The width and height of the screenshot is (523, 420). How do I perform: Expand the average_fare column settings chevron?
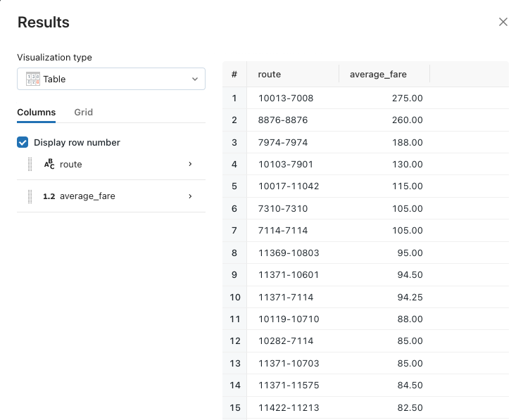point(190,196)
